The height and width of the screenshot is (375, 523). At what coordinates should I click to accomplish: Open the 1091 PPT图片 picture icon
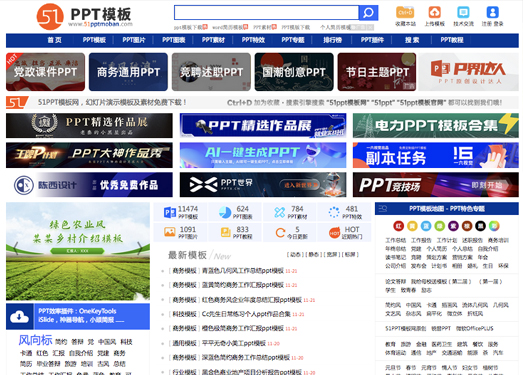[170, 232]
